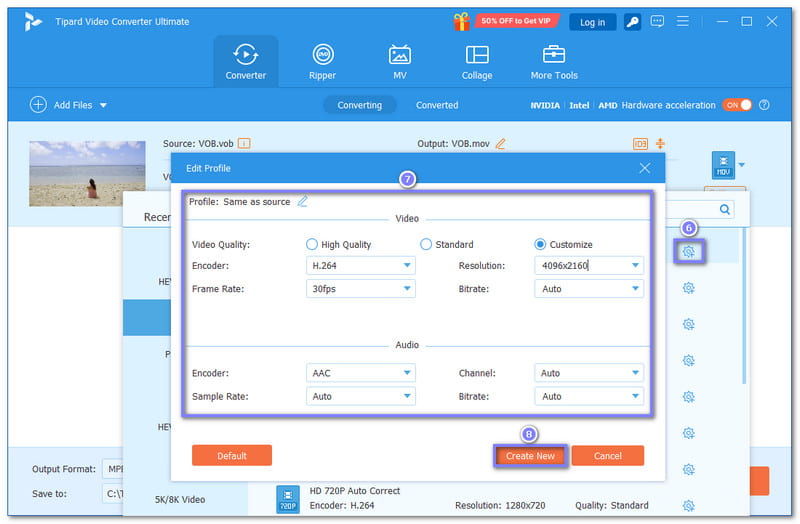Image resolution: width=800 pixels, height=524 pixels.
Task: Click the 50% OFF to Get VIP banner
Action: tap(516, 21)
